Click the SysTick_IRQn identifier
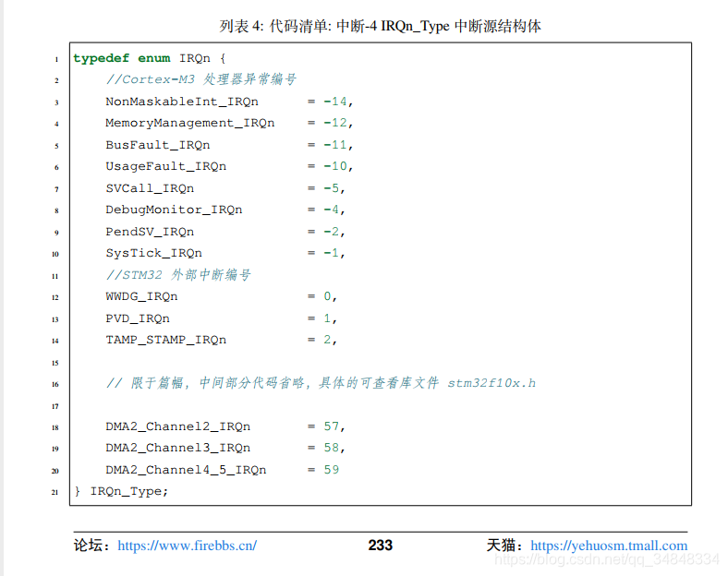 (153, 253)
